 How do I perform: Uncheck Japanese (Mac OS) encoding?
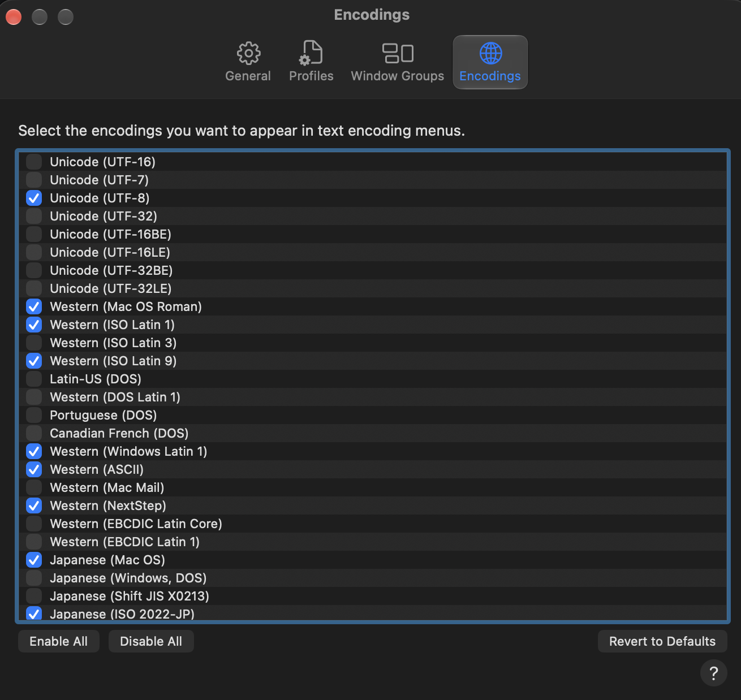(34, 560)
